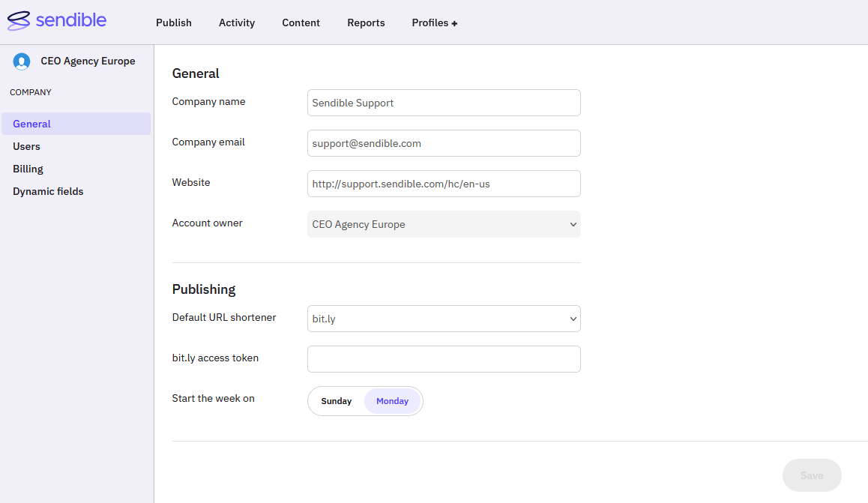Expand the Account owner dropdown
Screen dimensions: 868x503
pyautogui.click(x=444, y=224)
